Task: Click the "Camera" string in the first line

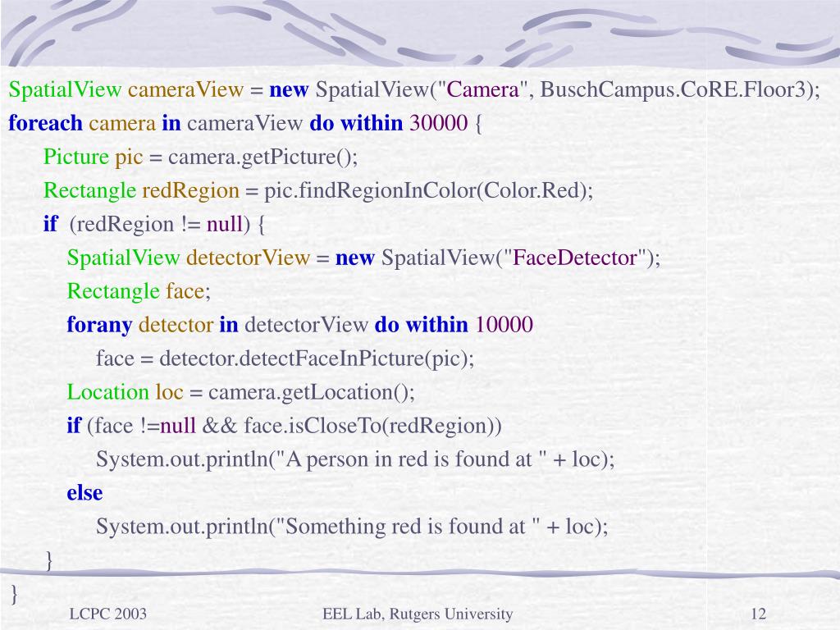Action: point(482,89)
